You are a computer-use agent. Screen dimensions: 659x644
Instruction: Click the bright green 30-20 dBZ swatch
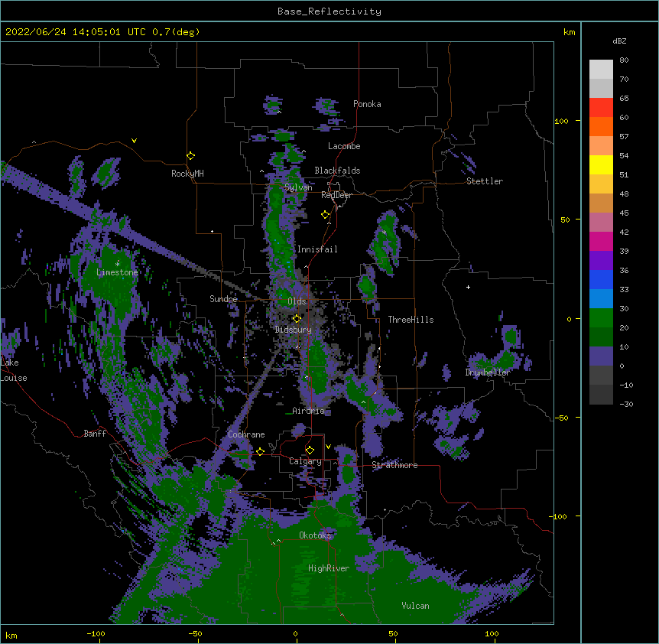click(601, 318)
